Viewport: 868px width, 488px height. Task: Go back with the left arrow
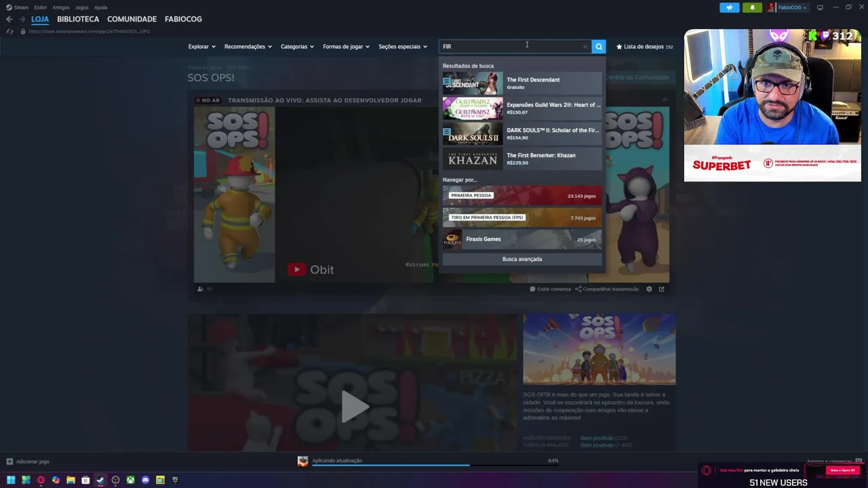click(9, 19)
